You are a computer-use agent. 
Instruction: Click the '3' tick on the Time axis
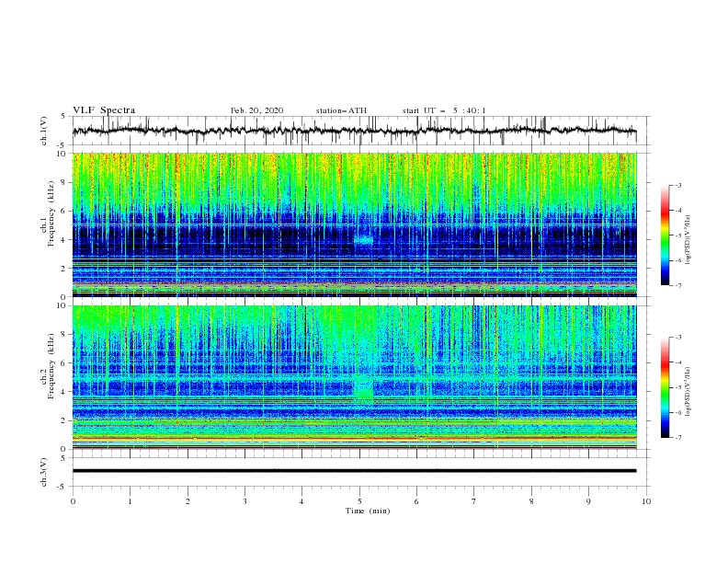(245, 501)
